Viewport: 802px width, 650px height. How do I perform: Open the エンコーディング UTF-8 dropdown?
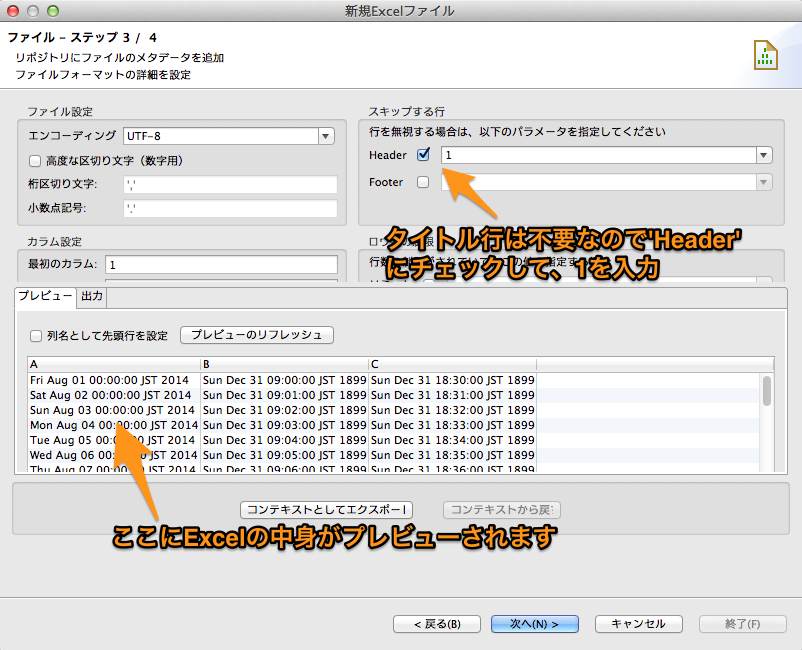[x=326, y=136]
